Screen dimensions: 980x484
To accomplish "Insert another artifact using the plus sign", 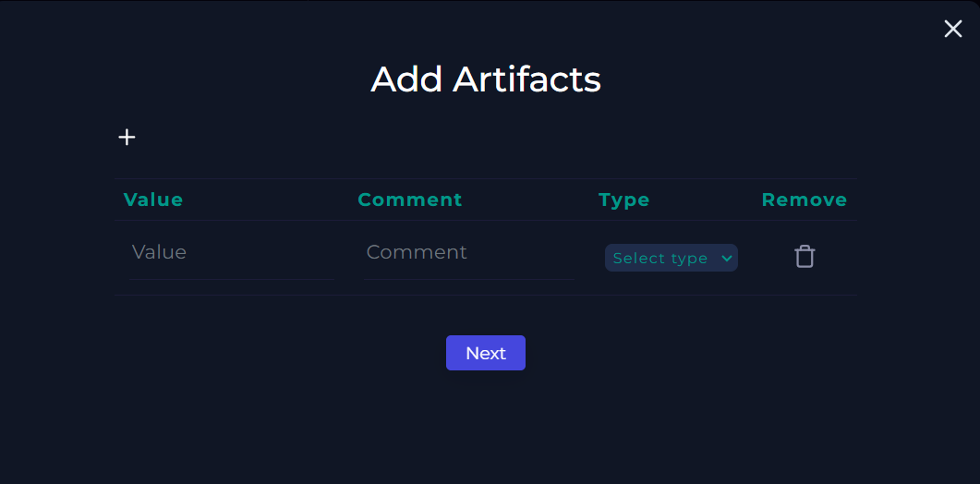I will click(x=127, y=138).
